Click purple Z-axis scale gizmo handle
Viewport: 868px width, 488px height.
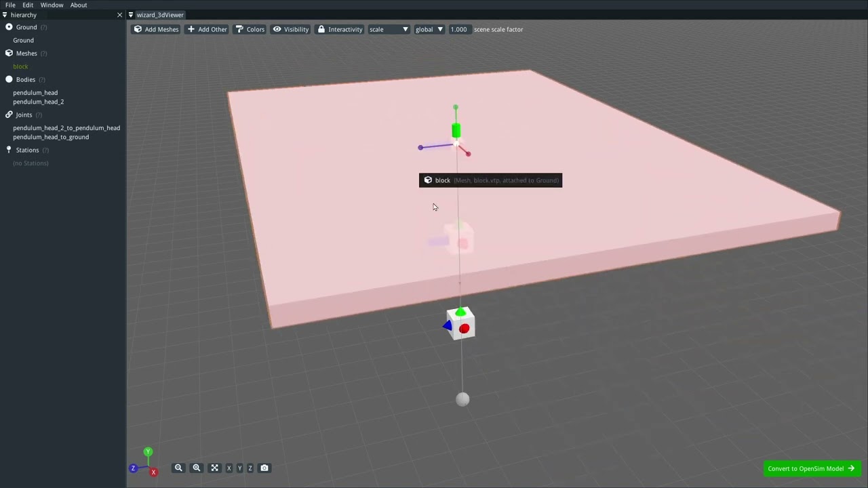click(x=420, y=147)
